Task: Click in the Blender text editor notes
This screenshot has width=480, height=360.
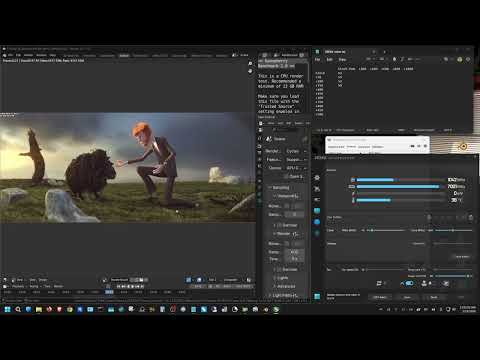Action: pyautogui.click(x=281, y=87)
